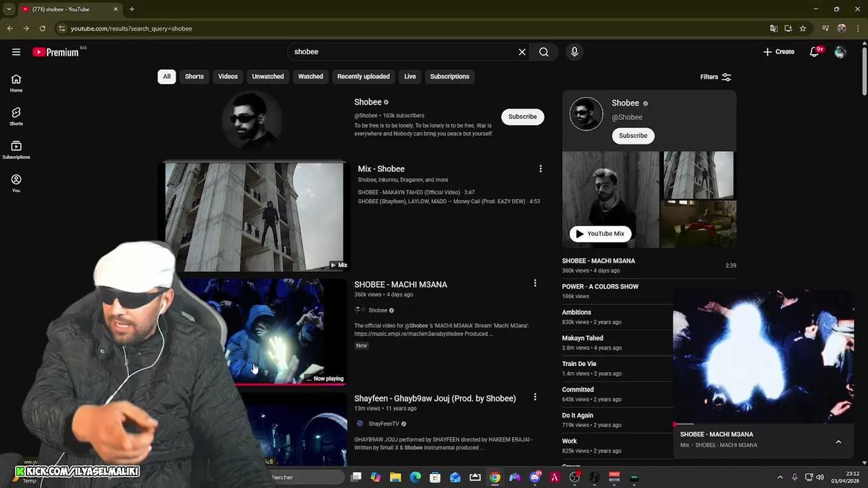Go to the YouTube Premium logo home
The width and height of the screenshot is (868, 488).
point(56,52)
